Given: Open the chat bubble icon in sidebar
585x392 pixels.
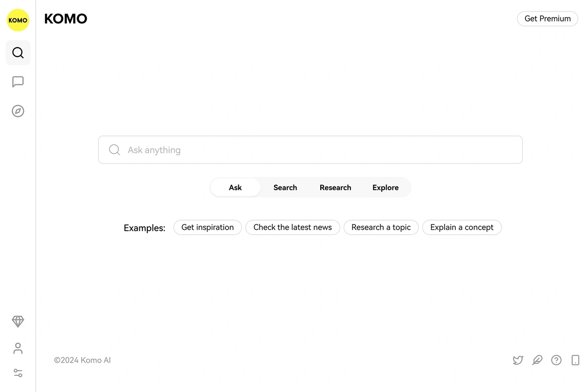Looking at the screenshot, I should (18, 82).
